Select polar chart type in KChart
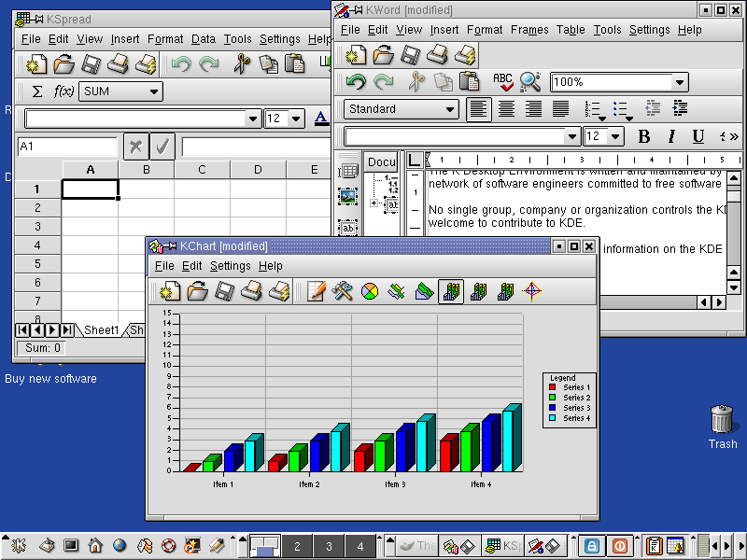Screen dimensions: 747x560 point(531,291)
